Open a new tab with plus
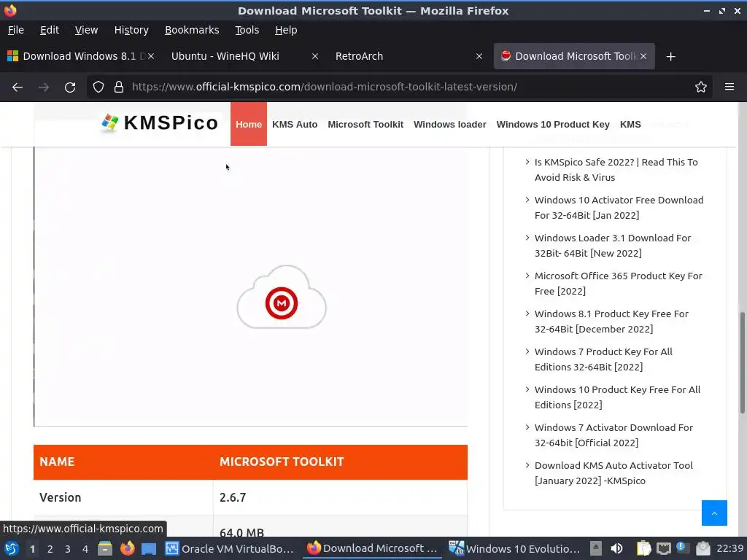Screen dimensions: 747x560 [671, 57]
